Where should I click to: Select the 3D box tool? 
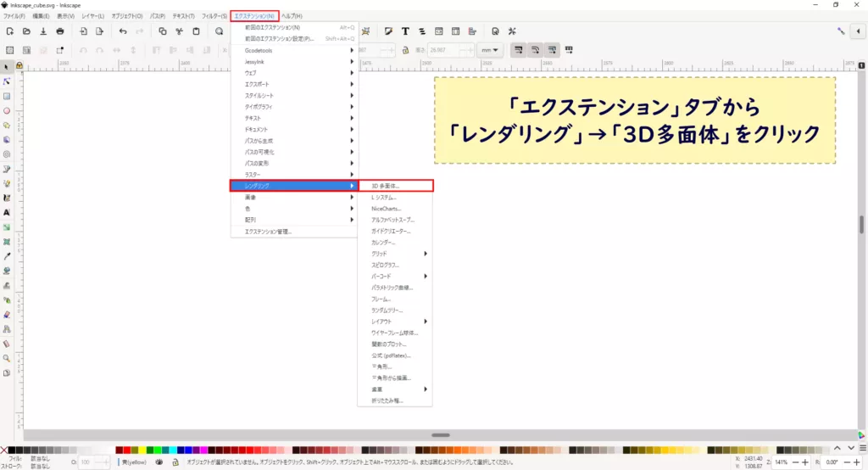(7, 140)
